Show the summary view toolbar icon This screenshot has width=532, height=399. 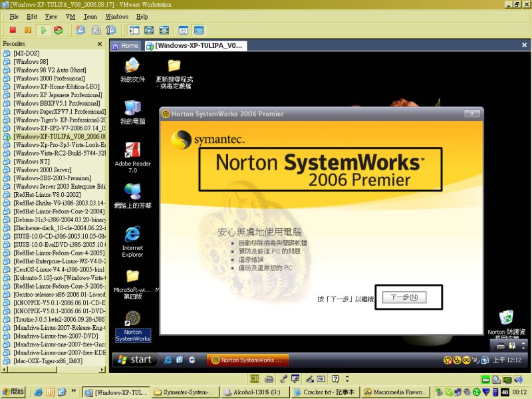coord(184,30)
